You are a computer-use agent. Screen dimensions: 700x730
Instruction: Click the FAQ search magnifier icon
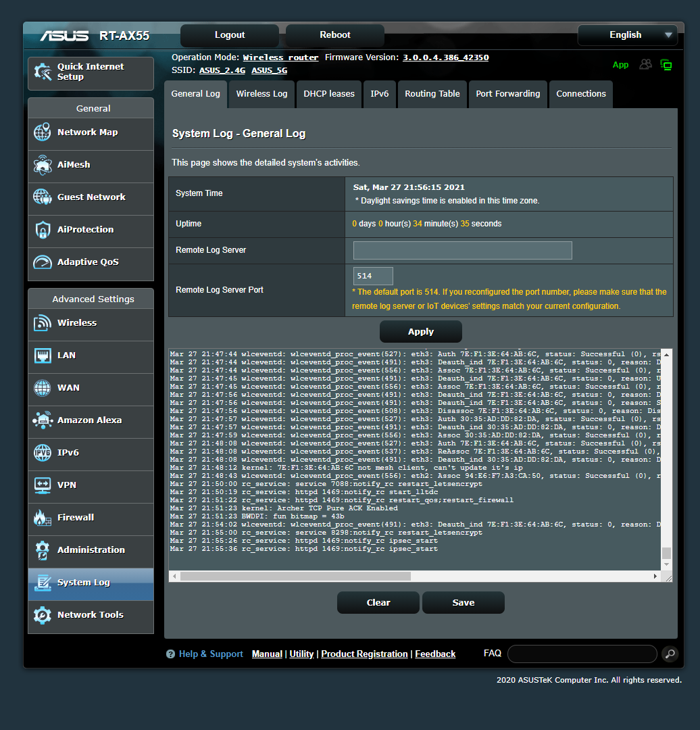[x=670, y=654]
